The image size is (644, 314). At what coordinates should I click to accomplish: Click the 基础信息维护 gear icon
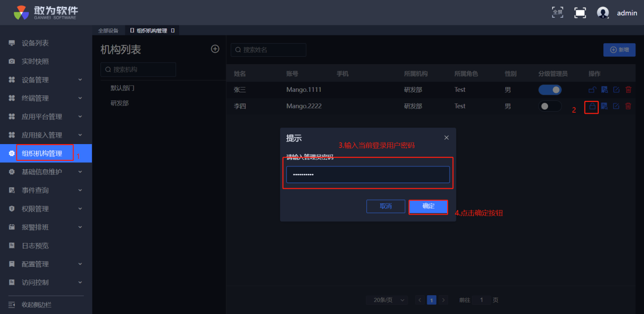click(x=12, y=172)
